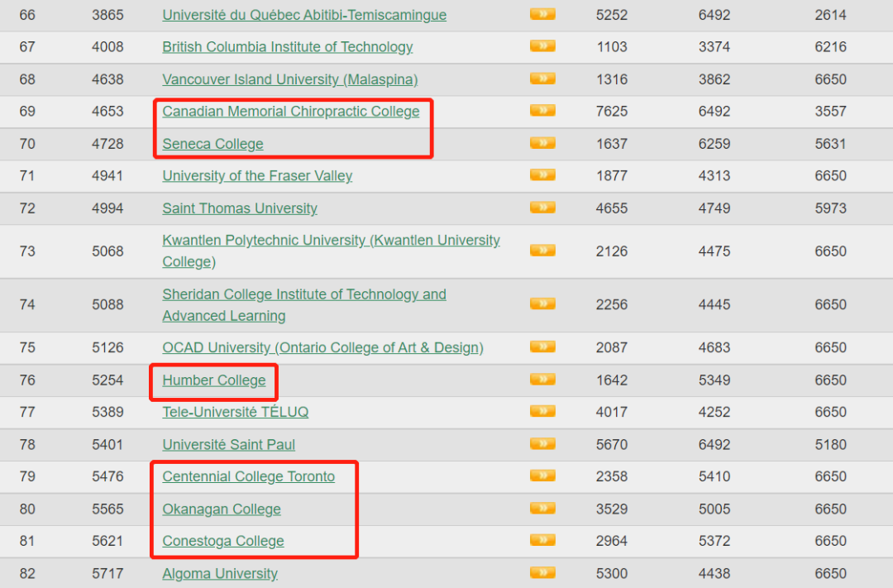Select world rank value 5476

point(107,476)
